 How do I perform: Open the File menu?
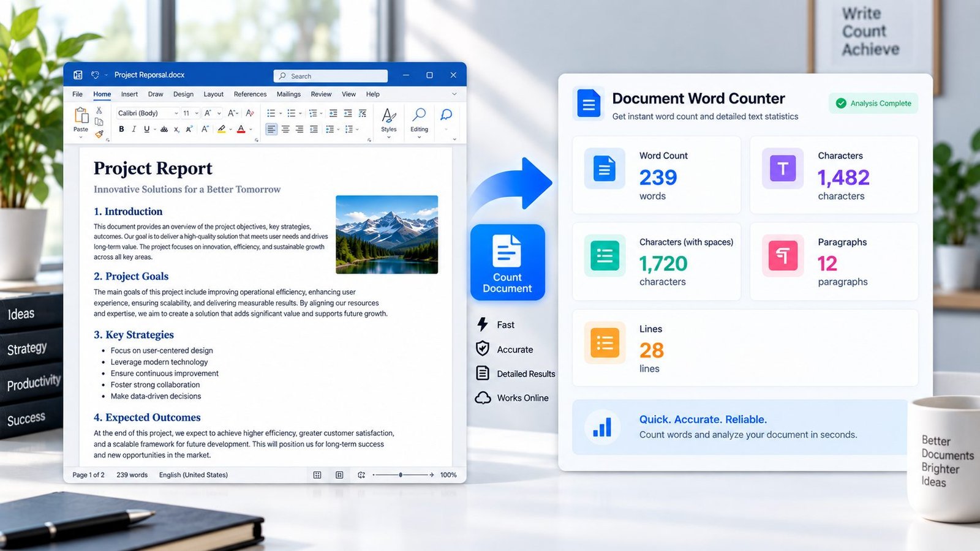pos(77,94)
